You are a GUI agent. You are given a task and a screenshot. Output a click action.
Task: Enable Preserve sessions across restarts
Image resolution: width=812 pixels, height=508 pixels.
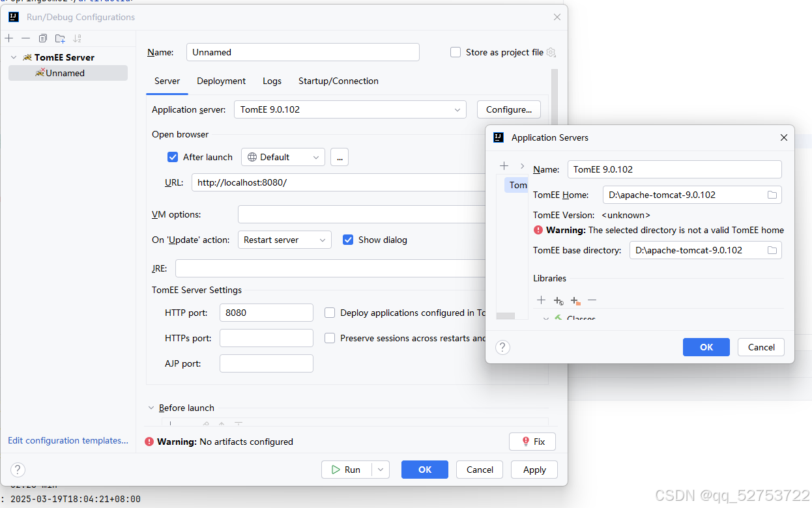point(330,337)
